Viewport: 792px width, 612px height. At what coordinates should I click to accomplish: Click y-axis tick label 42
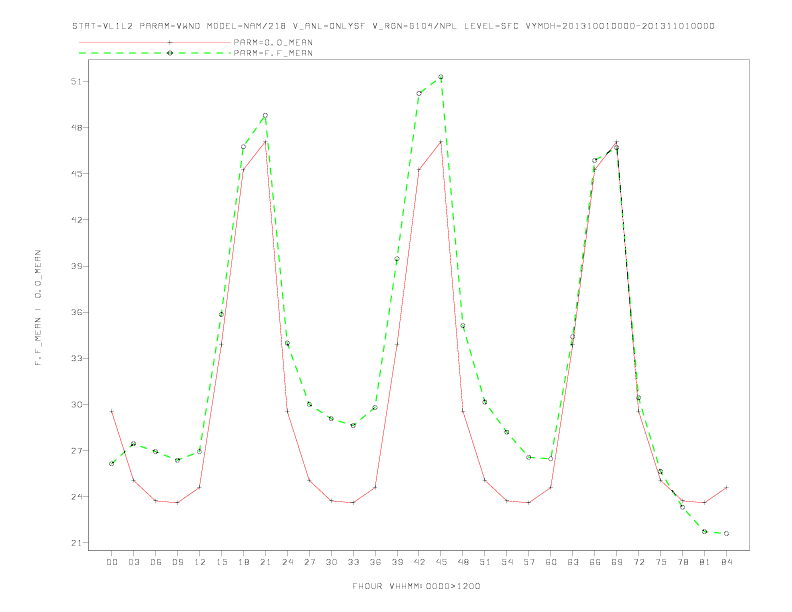point(76,220)
